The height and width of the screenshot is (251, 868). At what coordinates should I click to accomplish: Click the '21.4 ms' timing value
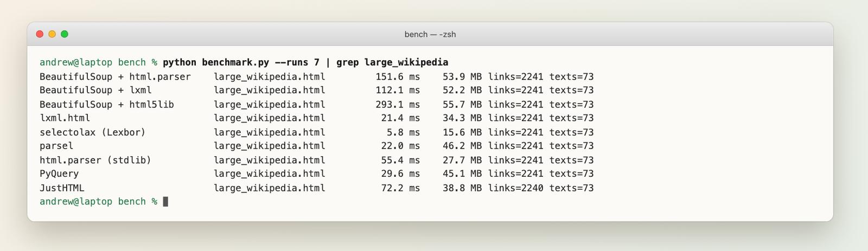(x=400, y=118)
